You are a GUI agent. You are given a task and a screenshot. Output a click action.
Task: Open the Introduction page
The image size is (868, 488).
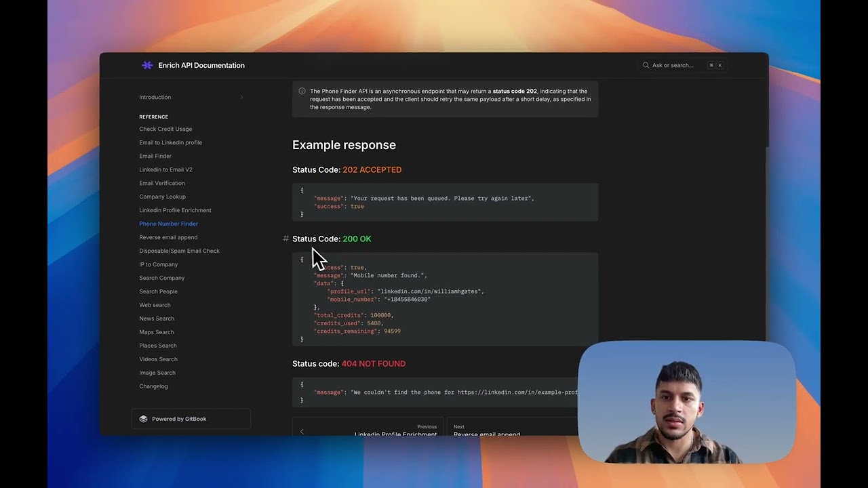155,97
